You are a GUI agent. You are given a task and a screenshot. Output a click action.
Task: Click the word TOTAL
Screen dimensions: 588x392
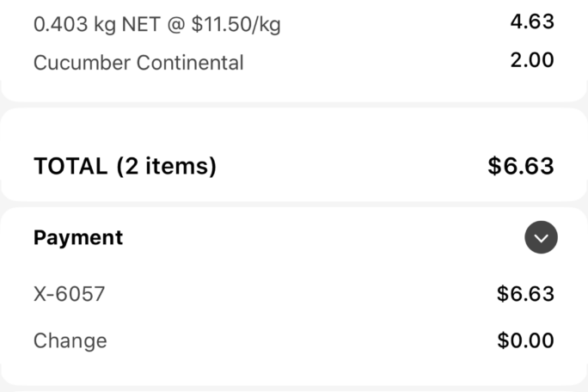pos(70,166)
